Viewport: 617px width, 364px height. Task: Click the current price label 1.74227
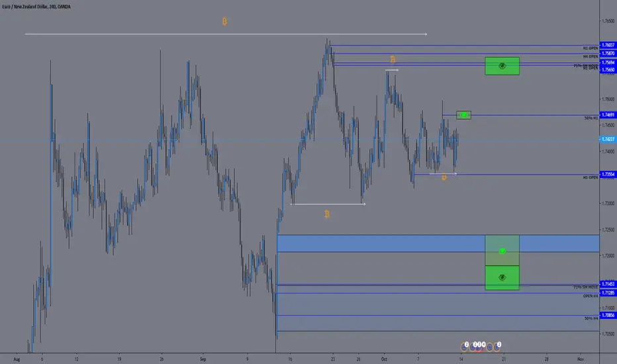point(608,139)
